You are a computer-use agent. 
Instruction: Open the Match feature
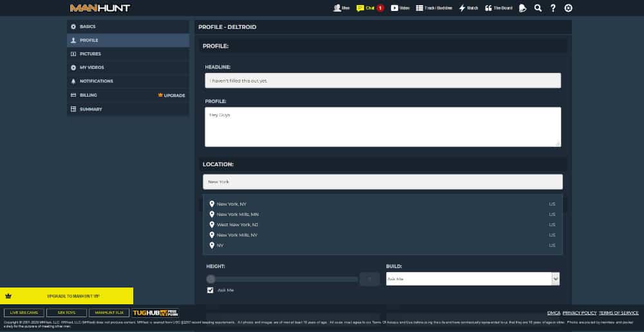coord(469,8)
